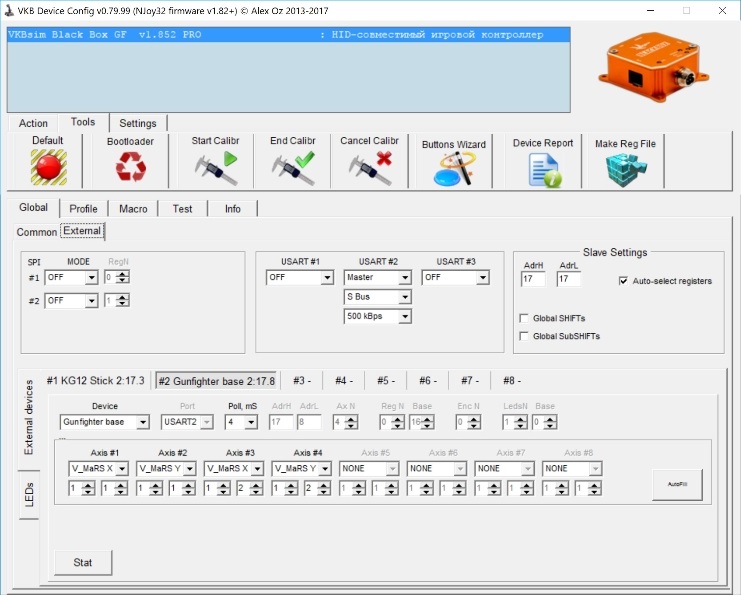Image resolution: width=741 pixels, height=596 pixels.
Task: Select the #3 device tab
Action: tap(302, 380)
